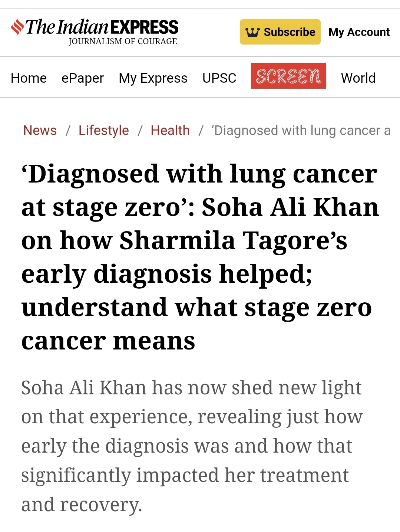This screenshot has height=532, width=400.
Task: Click the grey article summary paragraph
Action: [192, 446]
